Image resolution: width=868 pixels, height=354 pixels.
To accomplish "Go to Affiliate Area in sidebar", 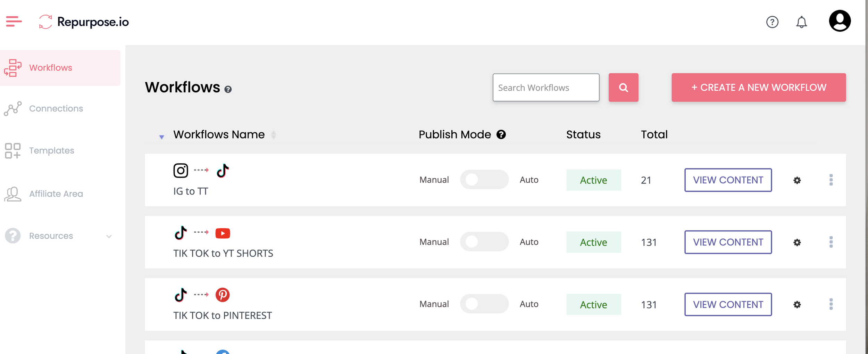I will [x=56, y=194].
